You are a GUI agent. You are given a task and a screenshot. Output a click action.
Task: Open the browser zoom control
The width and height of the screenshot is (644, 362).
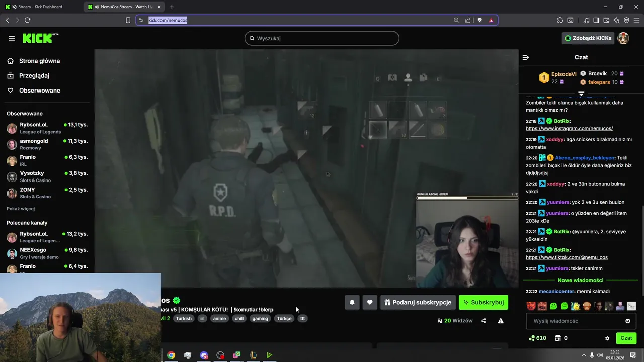(456, 20)
